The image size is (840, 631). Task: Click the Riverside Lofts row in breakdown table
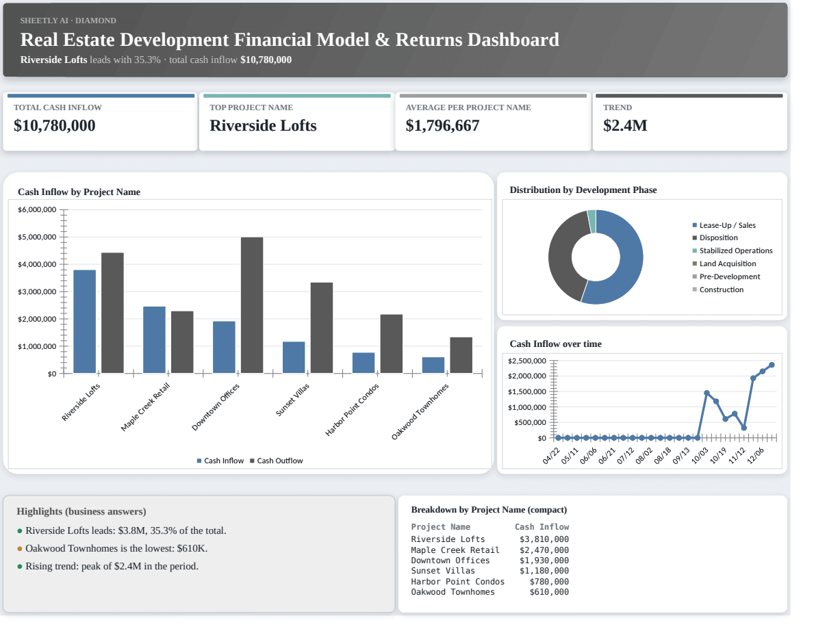tap(489, 539)
